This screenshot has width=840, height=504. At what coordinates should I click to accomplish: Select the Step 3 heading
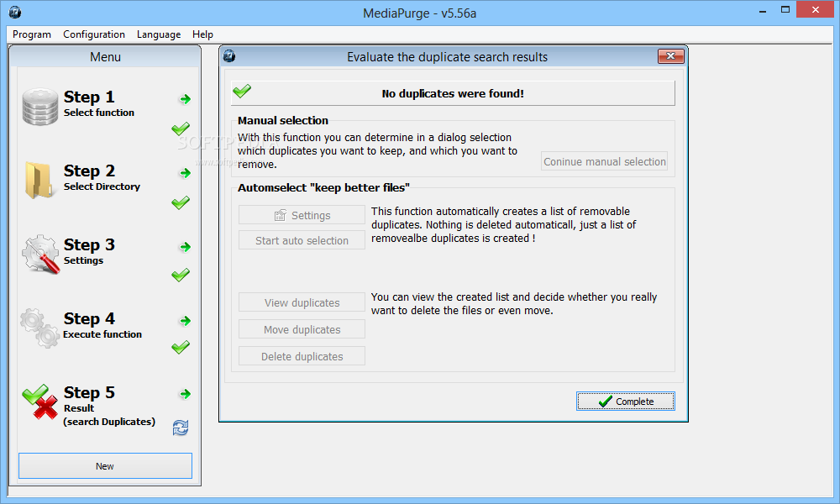tap(89, 244)
